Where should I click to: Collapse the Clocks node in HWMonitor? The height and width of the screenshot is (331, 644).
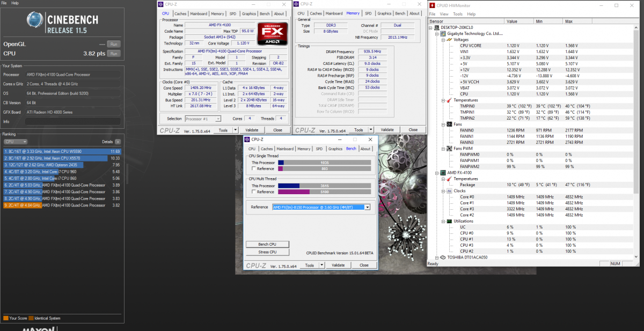pos(443,191)
